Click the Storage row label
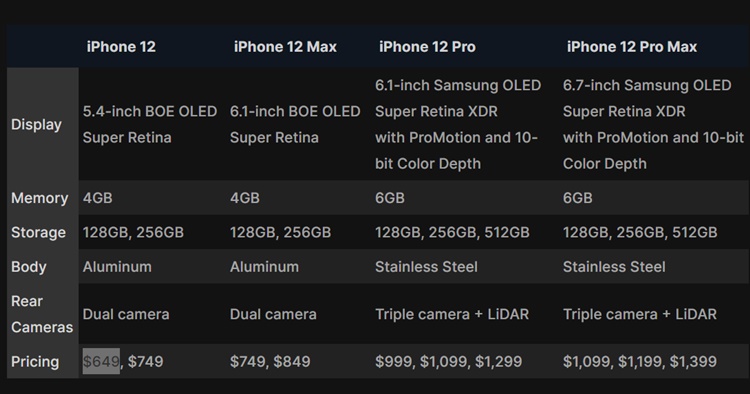This screenshot has width=750, height=394. 38,232
